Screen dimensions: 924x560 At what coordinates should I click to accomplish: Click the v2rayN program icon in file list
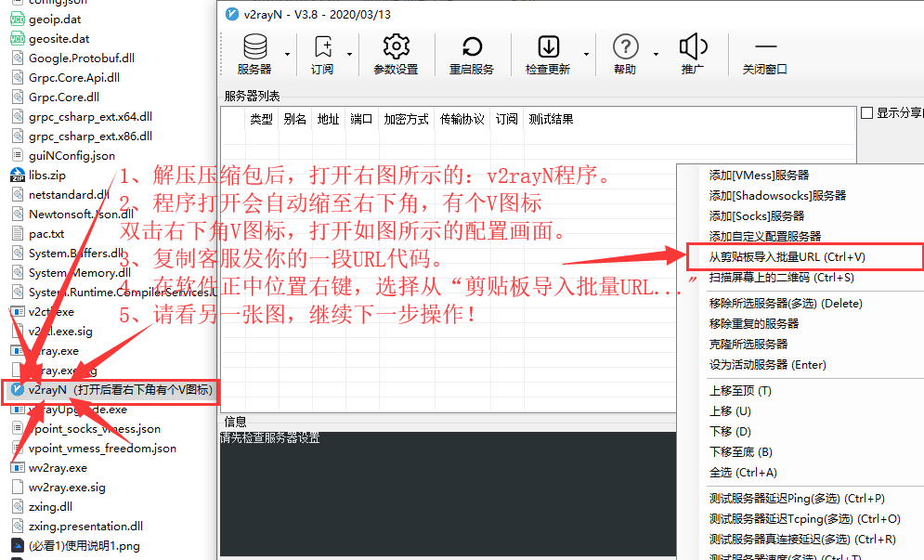pos(17,390)
